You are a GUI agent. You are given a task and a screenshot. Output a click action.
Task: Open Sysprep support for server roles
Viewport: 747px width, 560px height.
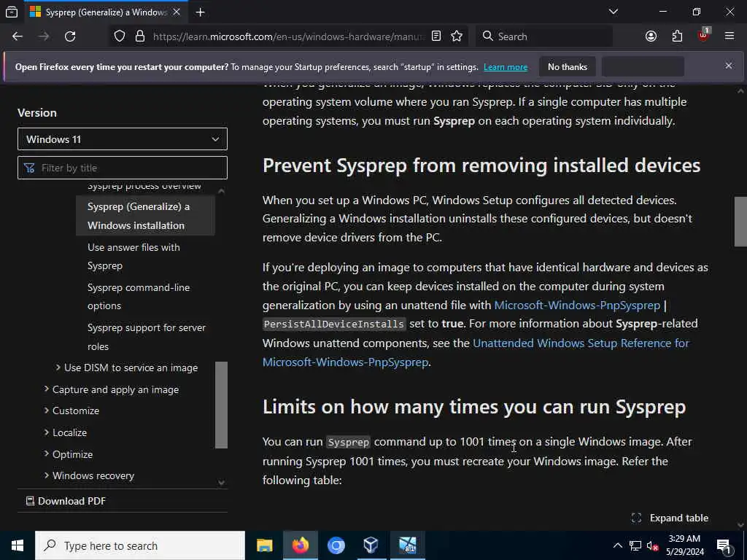pos(147,337)
